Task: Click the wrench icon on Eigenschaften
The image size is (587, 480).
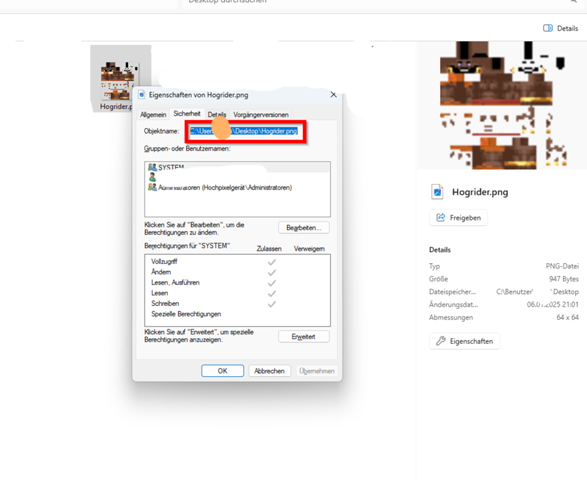Action: coord(441,341)
